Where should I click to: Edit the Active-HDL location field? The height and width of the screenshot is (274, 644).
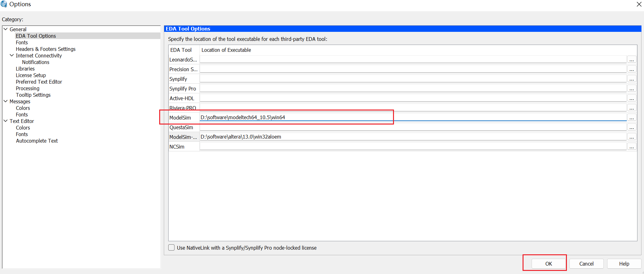click(x=413, y=98)
